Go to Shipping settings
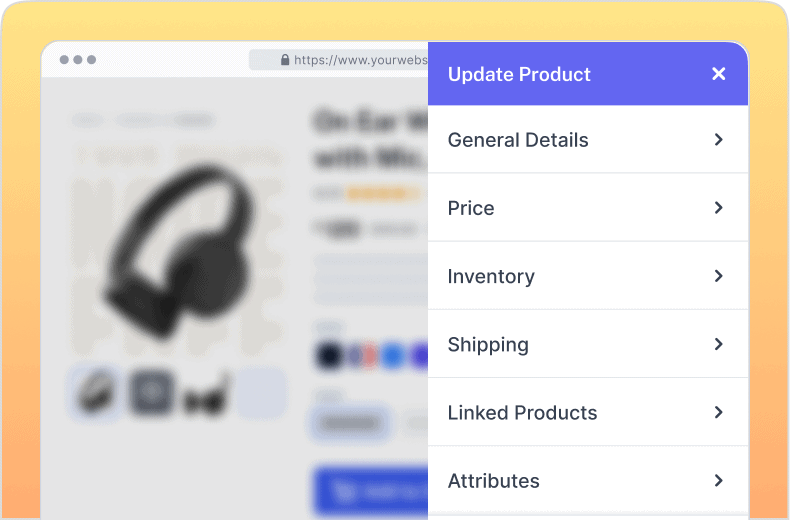 point(488,344)
